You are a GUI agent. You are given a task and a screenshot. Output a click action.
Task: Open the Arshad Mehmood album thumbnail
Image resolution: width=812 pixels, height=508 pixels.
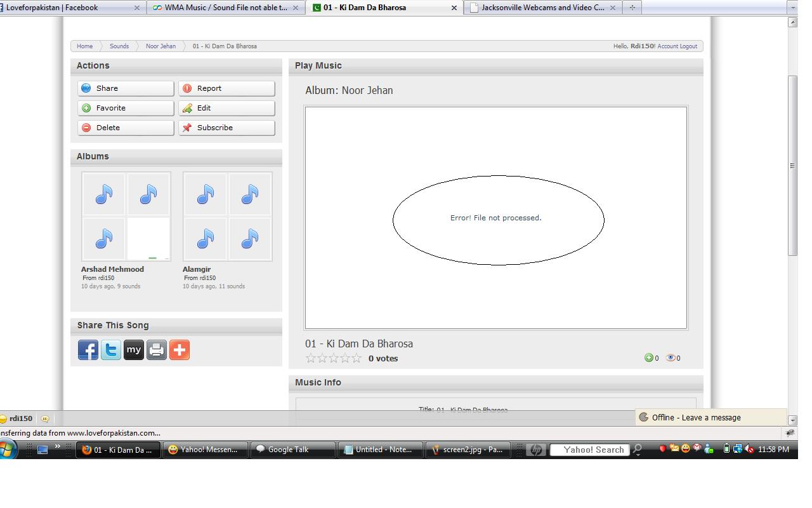[126, 217]
